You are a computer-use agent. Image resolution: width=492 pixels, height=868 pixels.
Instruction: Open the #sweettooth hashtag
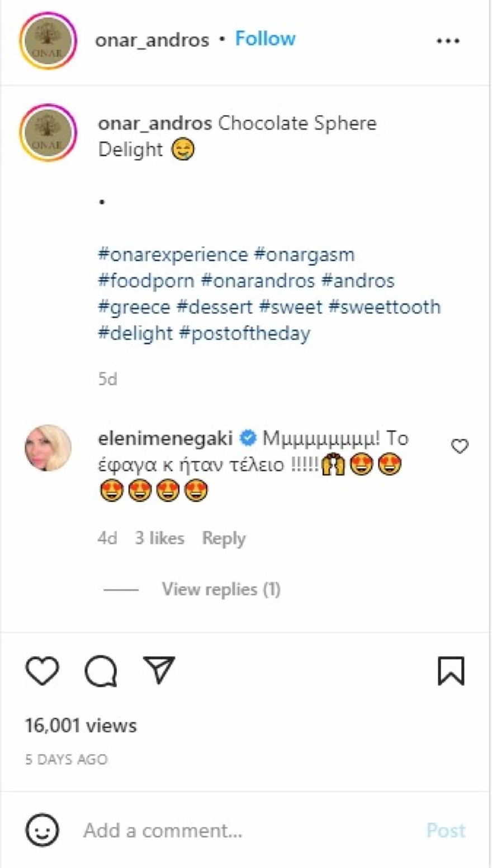pyautogui.click(x=384, y=307)
